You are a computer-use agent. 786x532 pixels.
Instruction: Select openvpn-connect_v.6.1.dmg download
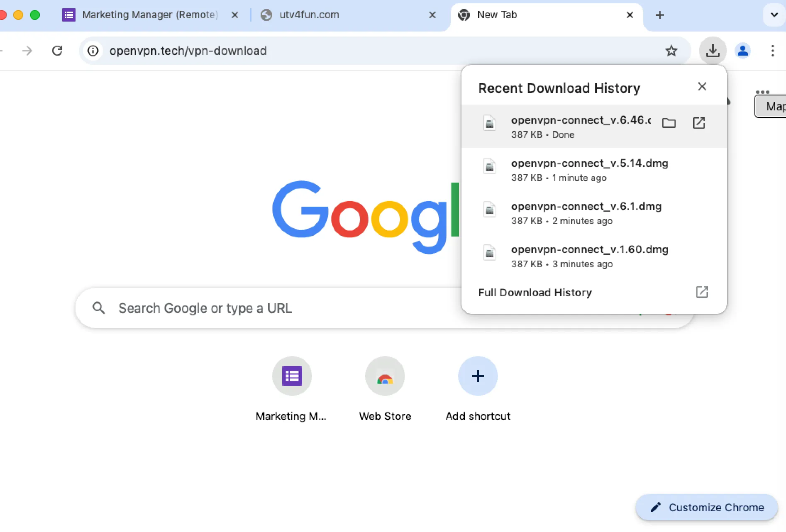point(586,213)
